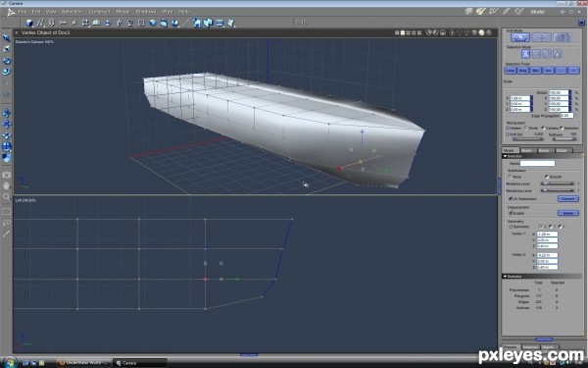Screen dimensions: 588x368
Task: Collapse the Selection section header
Action: (x=542, y=156)
